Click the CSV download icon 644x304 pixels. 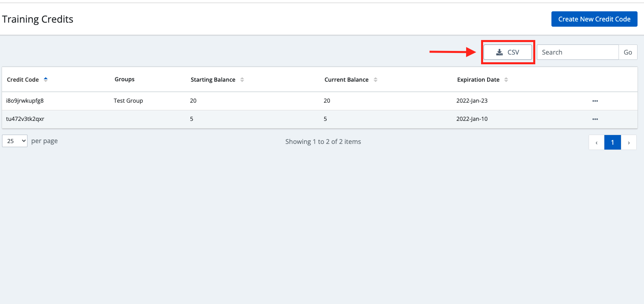500,52
